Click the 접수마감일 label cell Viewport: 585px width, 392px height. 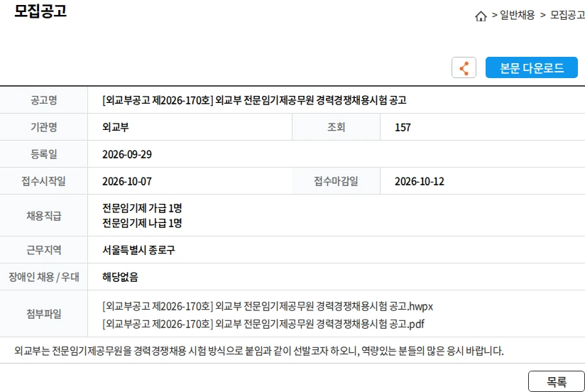[x=336, y=181]
